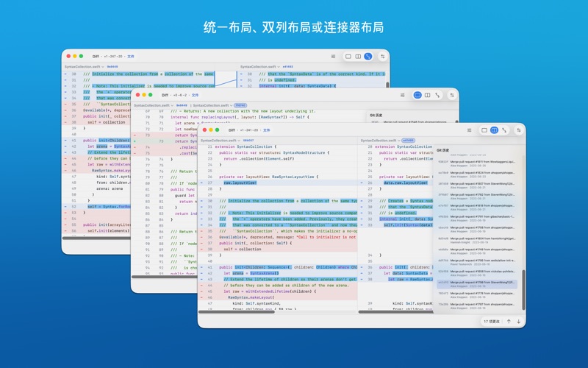588x368 pixels.
Task: Select unified layout icon in middle window
Action: click(x=417, y=96)
